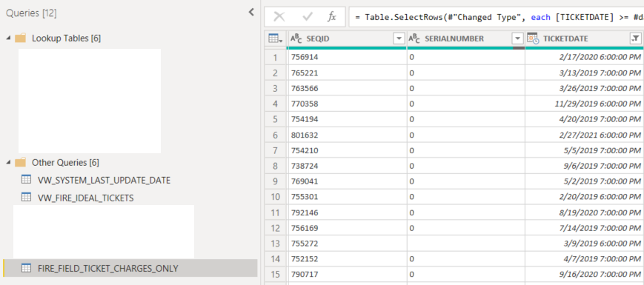Click TICKETDATE cell 3/9/2019 6:00:00 PM
The height and width of the screenshot is (285, 644).
[585, 244]
